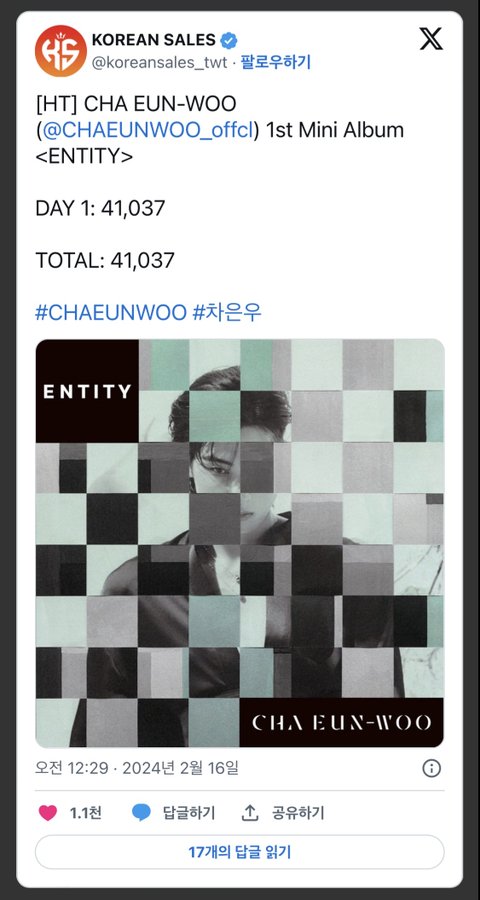Open 17개의 답글 읽기 to read replies
480x900 pixels.
point(240,852)
